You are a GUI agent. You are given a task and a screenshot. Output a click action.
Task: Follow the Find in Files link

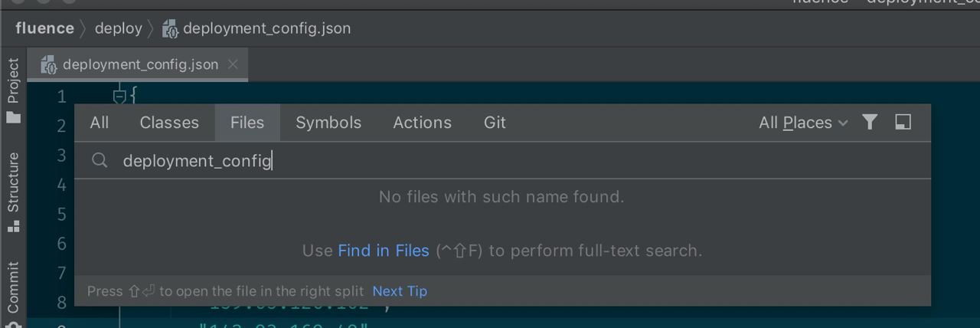click(384, 251)
